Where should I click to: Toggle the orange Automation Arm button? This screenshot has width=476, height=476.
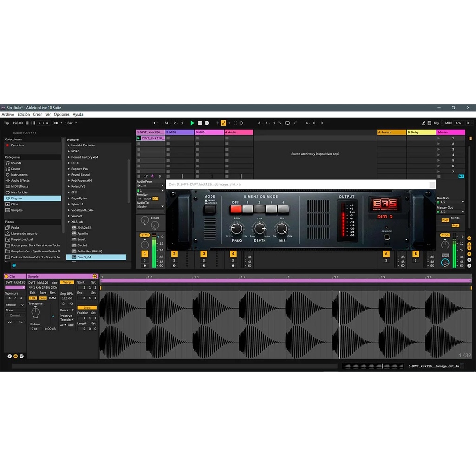tap(224, 123)
